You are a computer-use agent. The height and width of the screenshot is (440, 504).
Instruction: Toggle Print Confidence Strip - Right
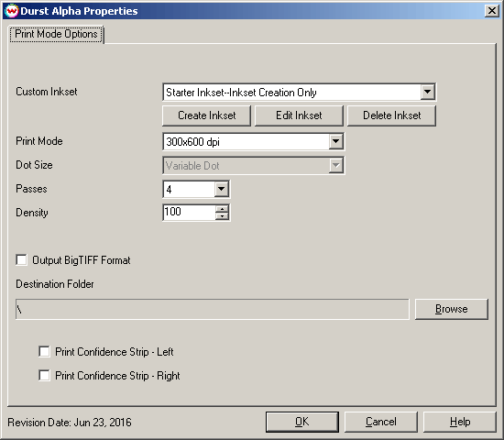coord(44,375)
